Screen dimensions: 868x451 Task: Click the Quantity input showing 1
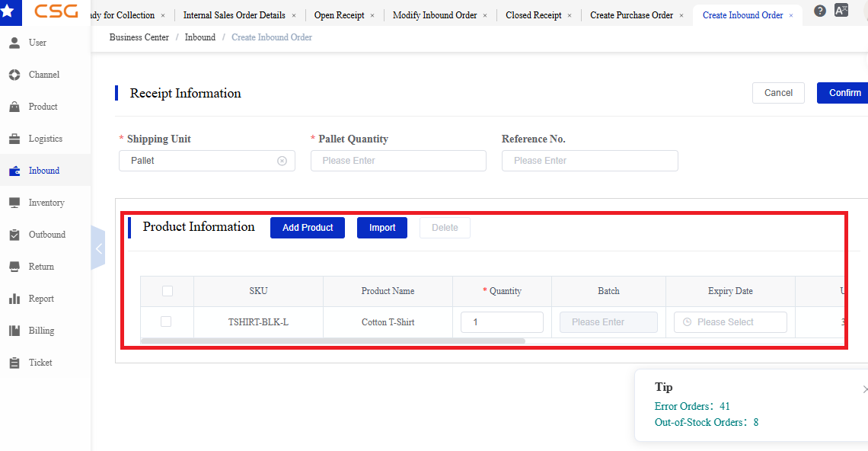502,322
